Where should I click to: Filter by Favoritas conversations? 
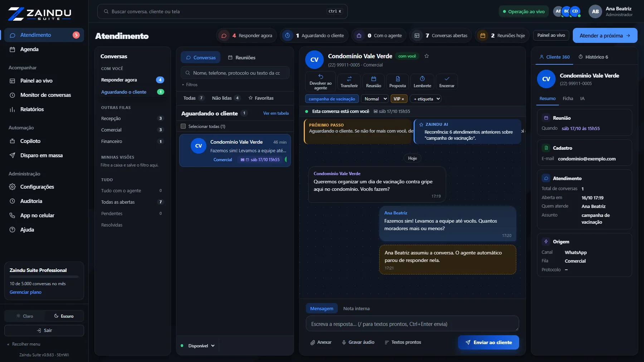tap(261, 98)
